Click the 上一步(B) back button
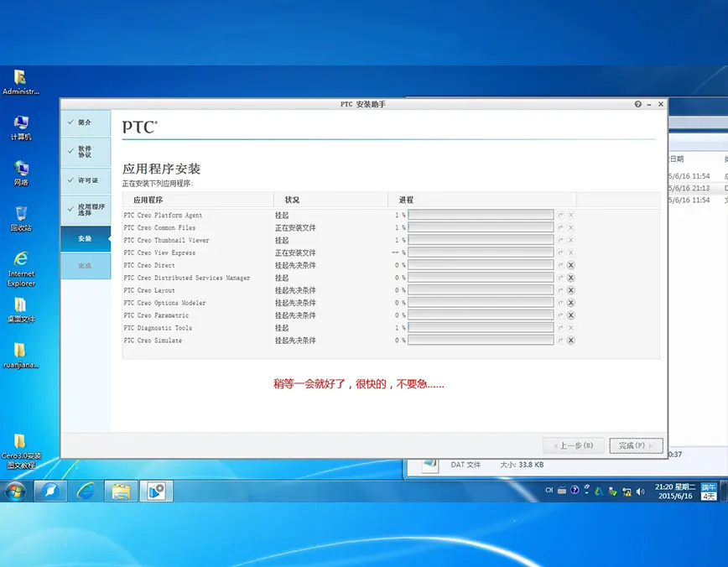The width and height of the screenshot is (728, 567). (x=574, y=445)
